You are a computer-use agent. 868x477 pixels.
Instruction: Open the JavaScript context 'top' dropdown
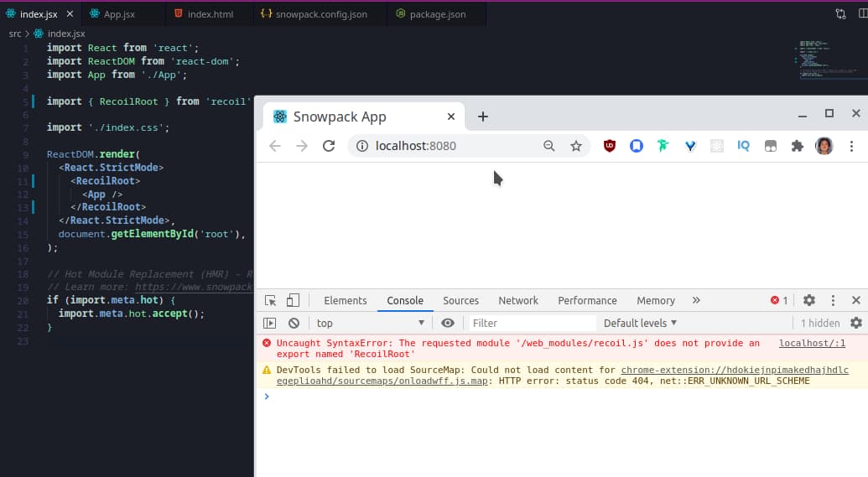369,323
